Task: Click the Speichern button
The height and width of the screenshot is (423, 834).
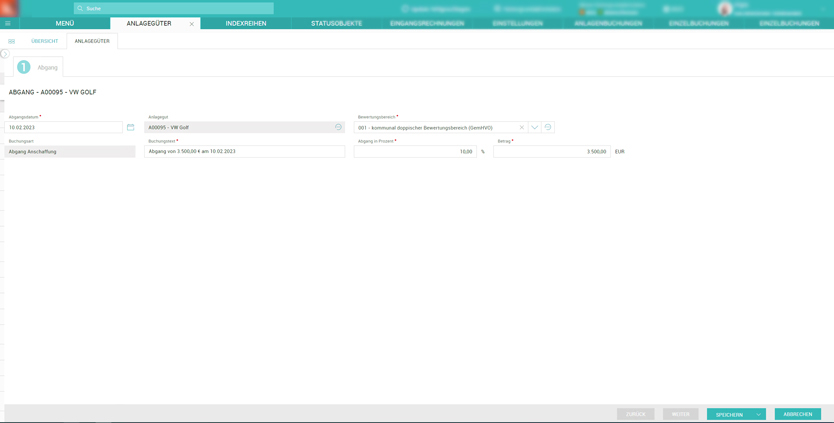Action: coord(729,414)
